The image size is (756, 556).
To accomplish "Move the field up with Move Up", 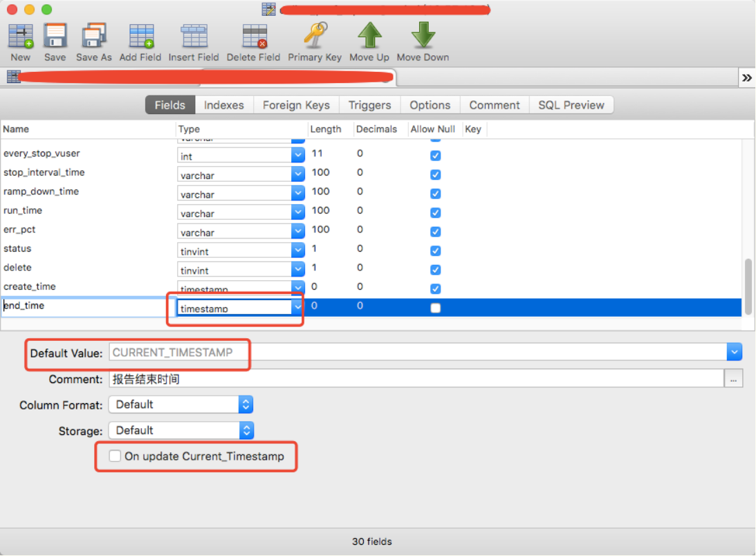I will [x=369, y=36].
